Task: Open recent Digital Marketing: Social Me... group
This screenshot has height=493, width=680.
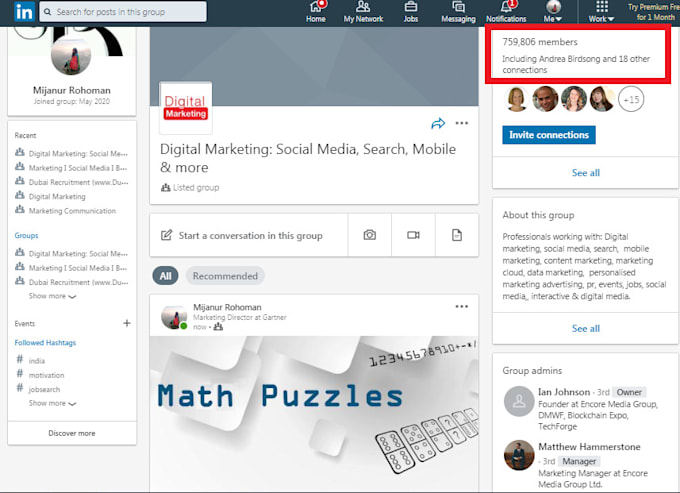Action: point(78,153)
